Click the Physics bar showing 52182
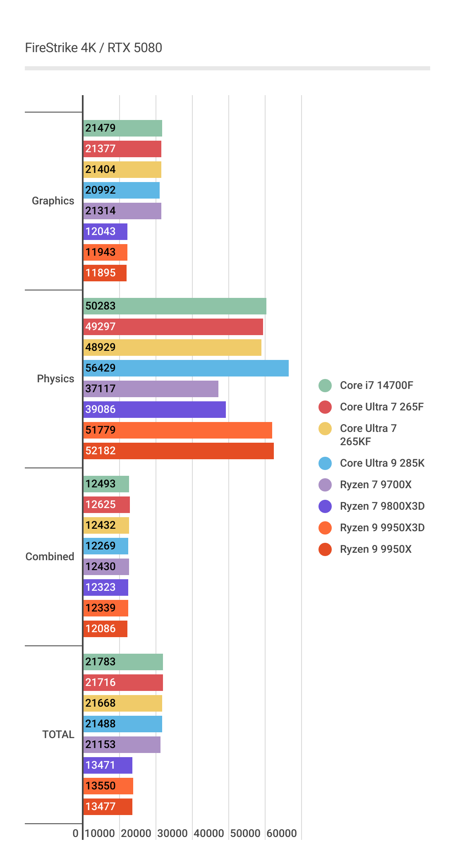This screenshot has height=868, width=455. tap(178, 451)
